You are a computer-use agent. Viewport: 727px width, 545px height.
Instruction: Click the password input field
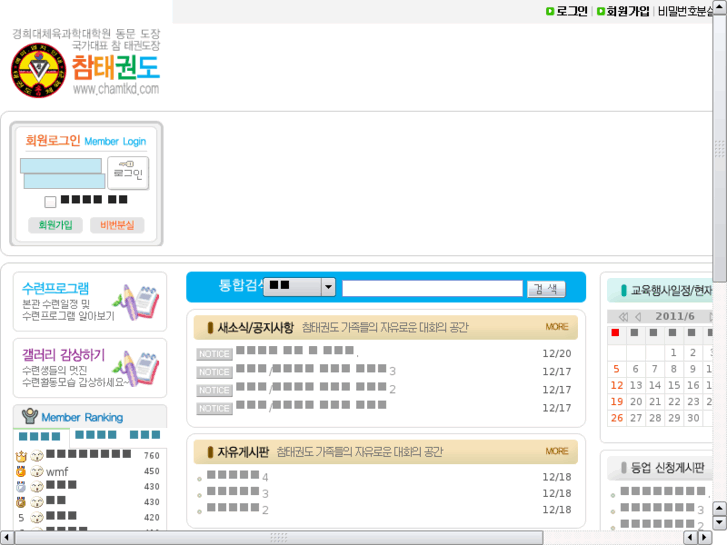(x=64, y=181)
